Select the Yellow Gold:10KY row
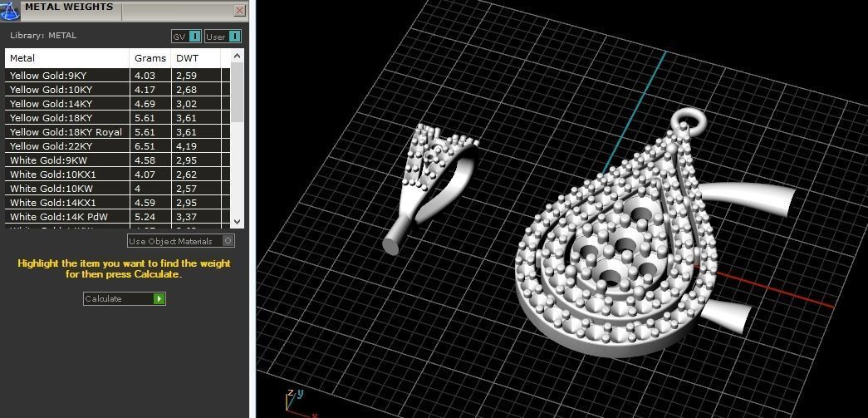868x418 pixels. click(x=117, y=90)
